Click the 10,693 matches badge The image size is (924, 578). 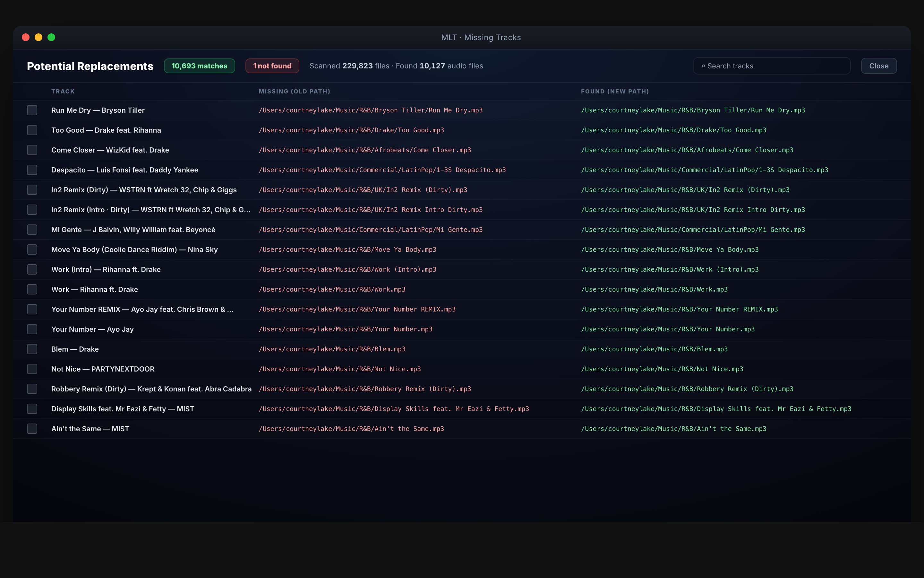tap(199, 66)
